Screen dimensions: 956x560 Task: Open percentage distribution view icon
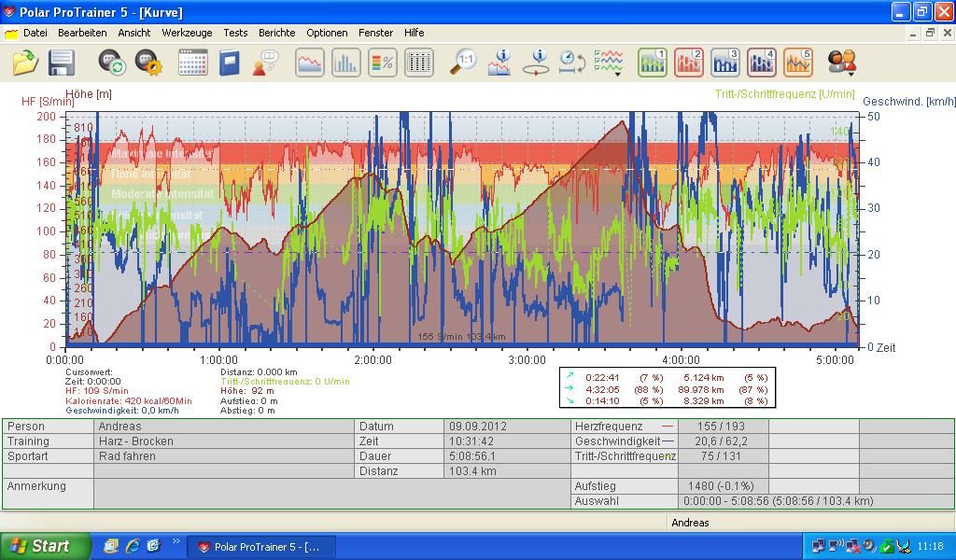[x=383, y=63]
